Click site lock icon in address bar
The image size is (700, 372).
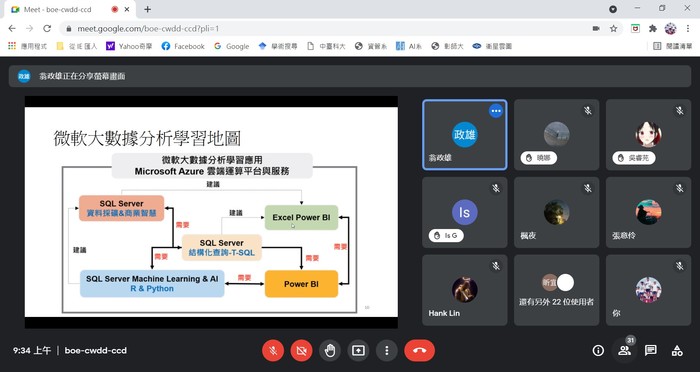coord(68,29)
